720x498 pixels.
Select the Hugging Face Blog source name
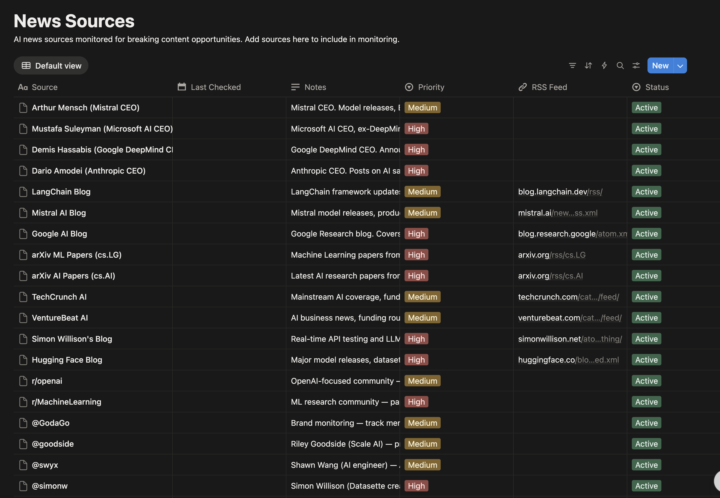point(67,360)
